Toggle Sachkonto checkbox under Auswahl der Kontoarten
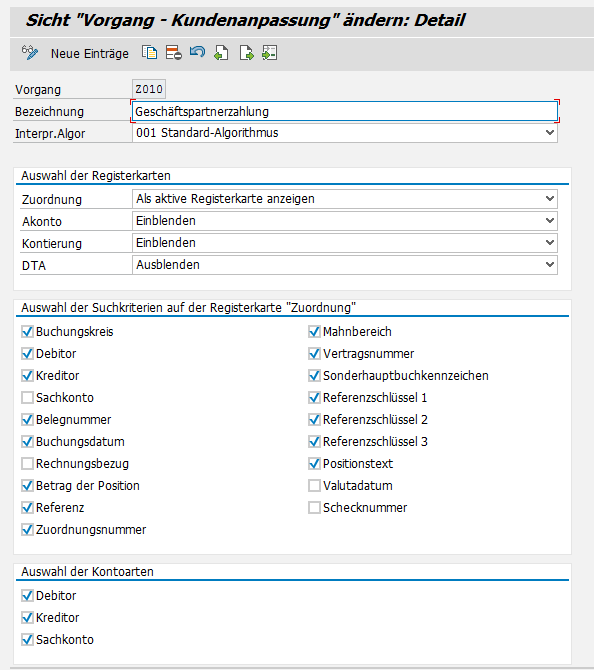594x670 pixels. (x=27, y=640)
